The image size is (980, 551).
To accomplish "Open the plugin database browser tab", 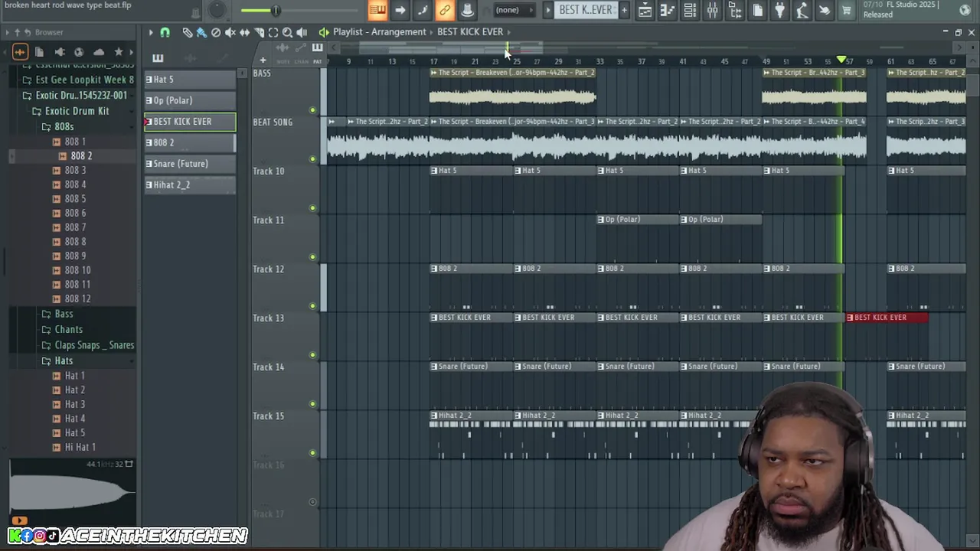I will click(x=59, y=52).
